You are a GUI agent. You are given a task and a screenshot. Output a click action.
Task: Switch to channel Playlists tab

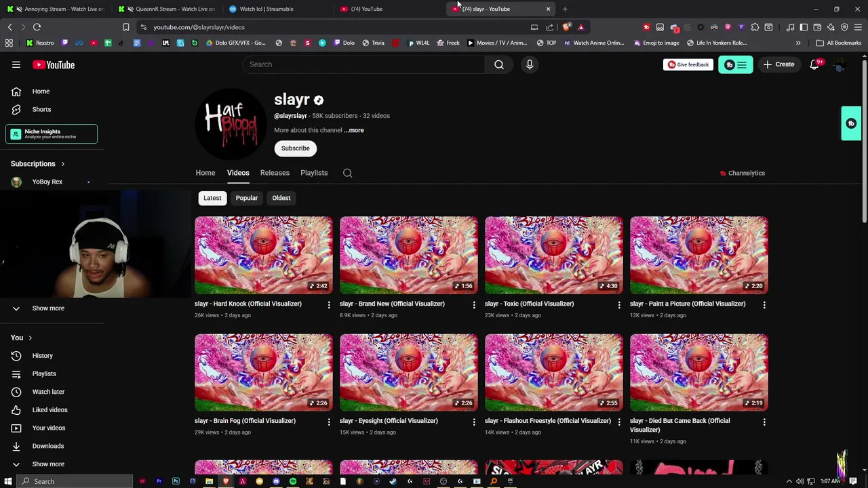tap(314, 173)
